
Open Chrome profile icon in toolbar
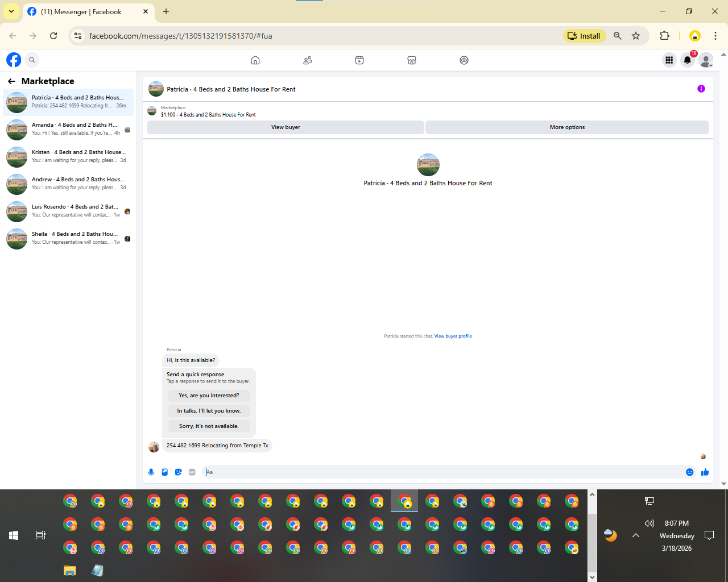(694, 36)
